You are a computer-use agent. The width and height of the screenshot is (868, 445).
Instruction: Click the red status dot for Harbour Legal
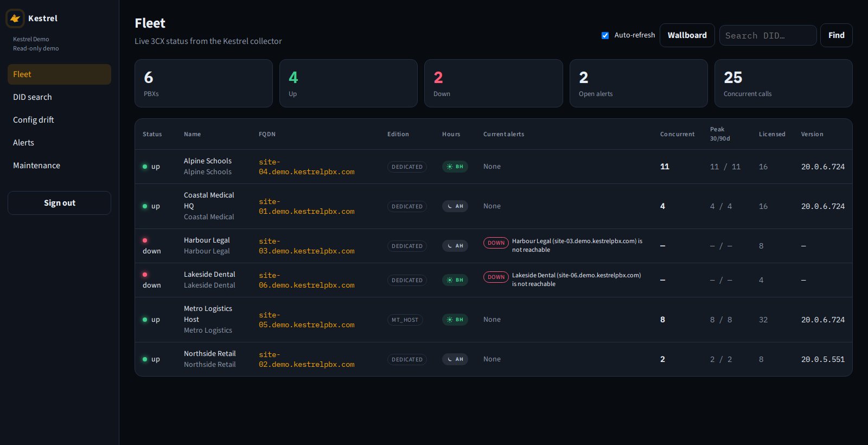[x=145, y=240]
